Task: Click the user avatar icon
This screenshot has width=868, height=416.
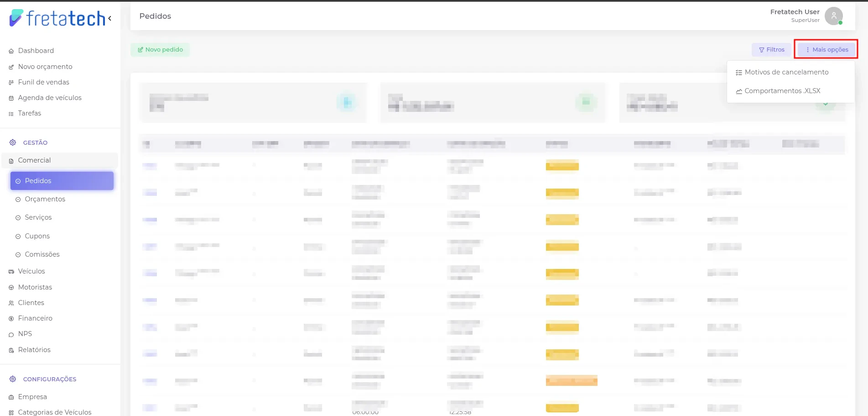Action: pyautogui.click(x=834, y=16)
